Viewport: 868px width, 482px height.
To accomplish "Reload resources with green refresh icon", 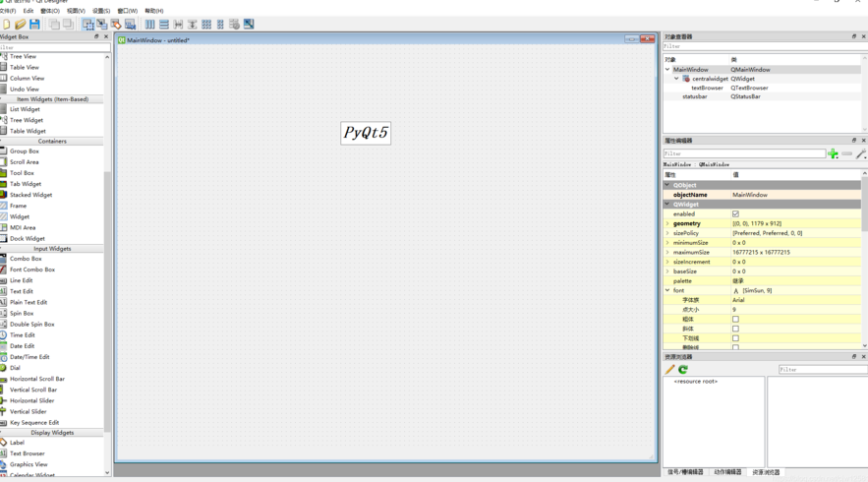I will coord(683,369).
